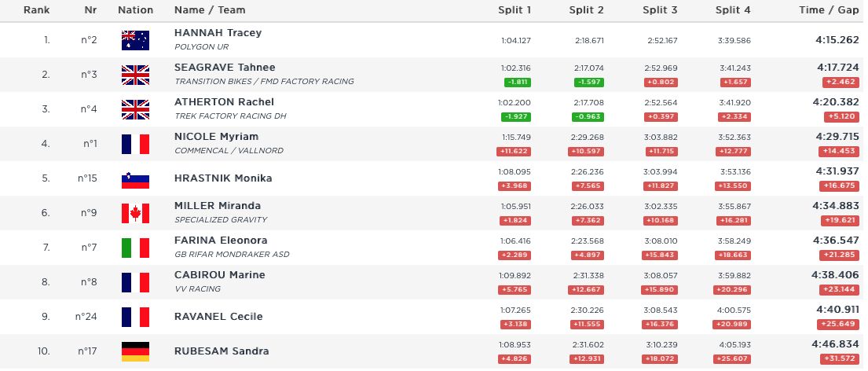The image size is (868, 371).
Task: Open rider HANNAH Tracey's name
Action: click(218, 33)
